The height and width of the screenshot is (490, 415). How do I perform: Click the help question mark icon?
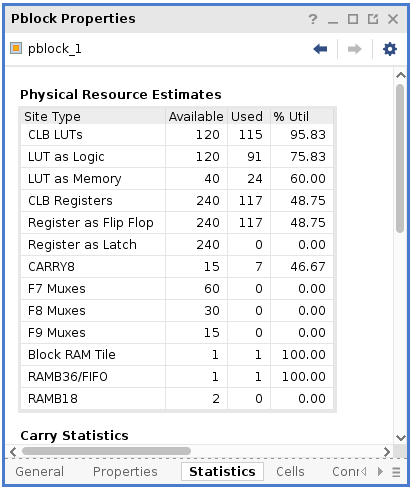click(313, 19)
